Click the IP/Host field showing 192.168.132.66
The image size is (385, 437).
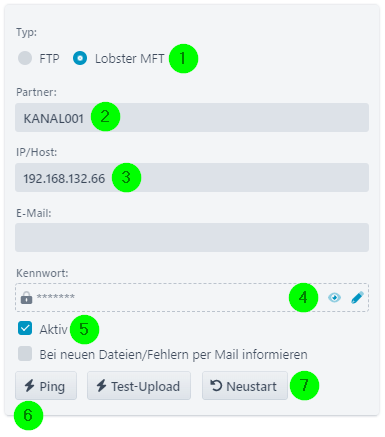click(x=192, y=177)
